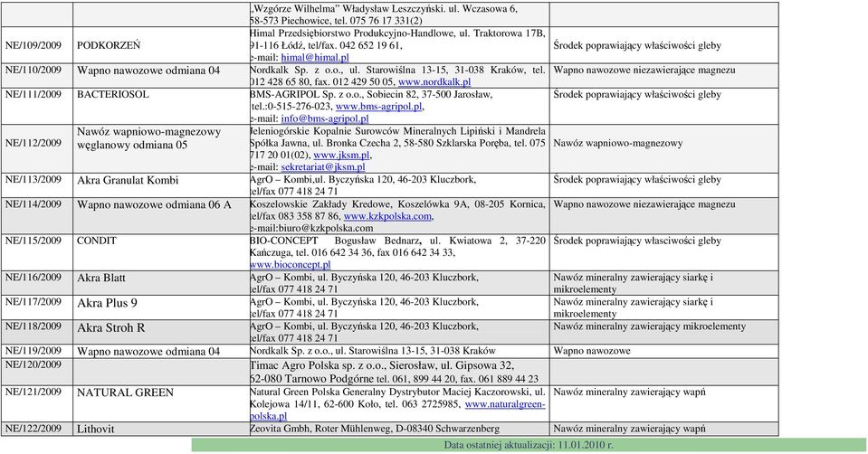Select cell NE/109/2009
Viewport: 868px width, 454px height.
click(36, 45)
